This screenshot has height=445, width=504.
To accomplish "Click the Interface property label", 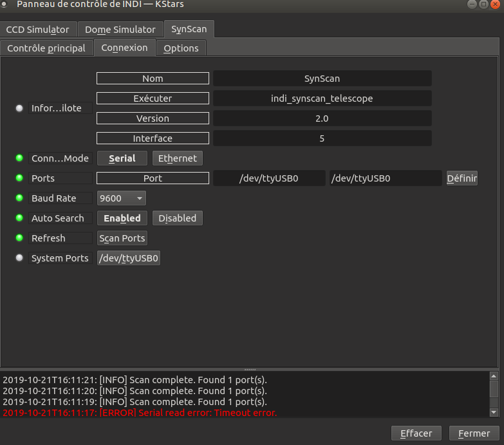I will [153, 138].
